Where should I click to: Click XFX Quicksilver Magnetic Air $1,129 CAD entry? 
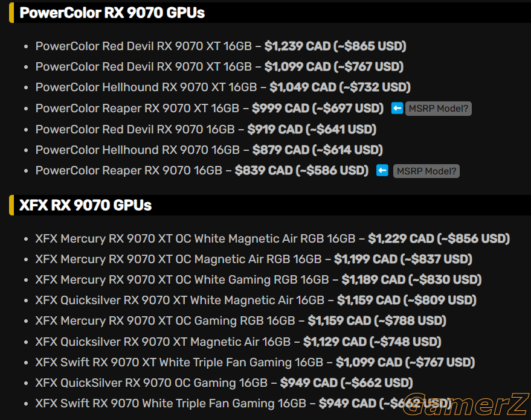pos(239,342)
